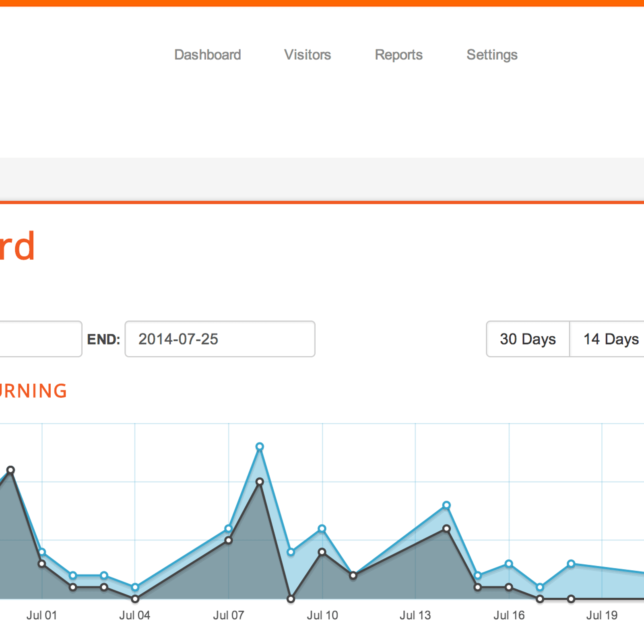Select the 14 Days range button
The height and width of the screenshot is (644, 644).
pos(608,339)
